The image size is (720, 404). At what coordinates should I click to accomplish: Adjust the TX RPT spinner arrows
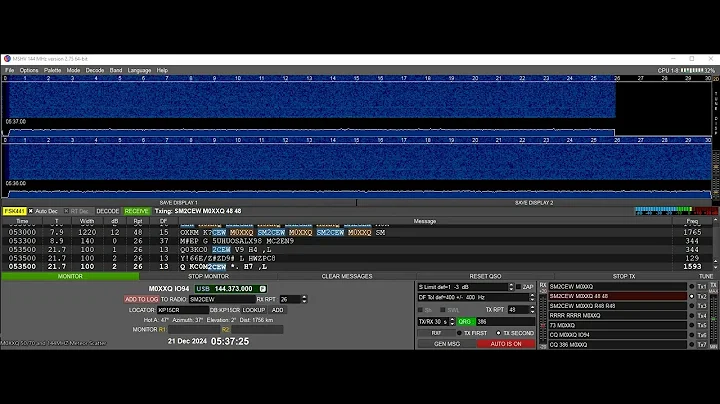click(x=533, y=310)
